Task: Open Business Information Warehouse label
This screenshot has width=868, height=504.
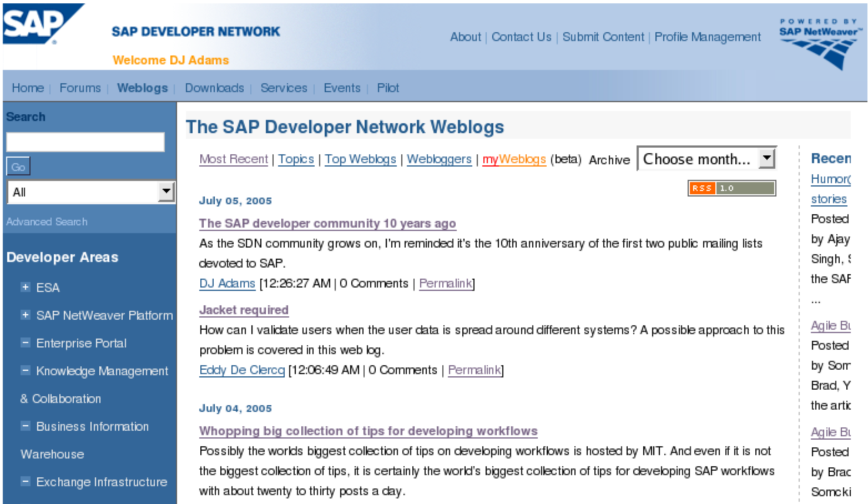Action: (x=85, y=440)
